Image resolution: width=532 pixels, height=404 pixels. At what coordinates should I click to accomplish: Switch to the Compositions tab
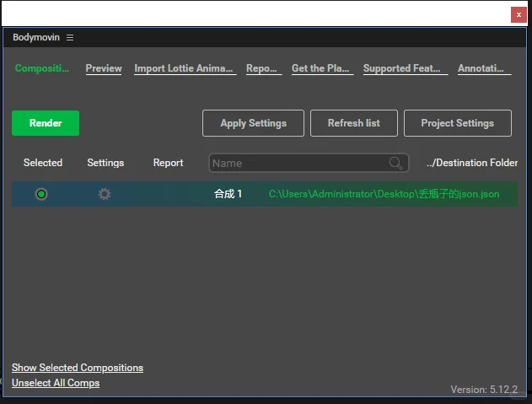point(42,68)
